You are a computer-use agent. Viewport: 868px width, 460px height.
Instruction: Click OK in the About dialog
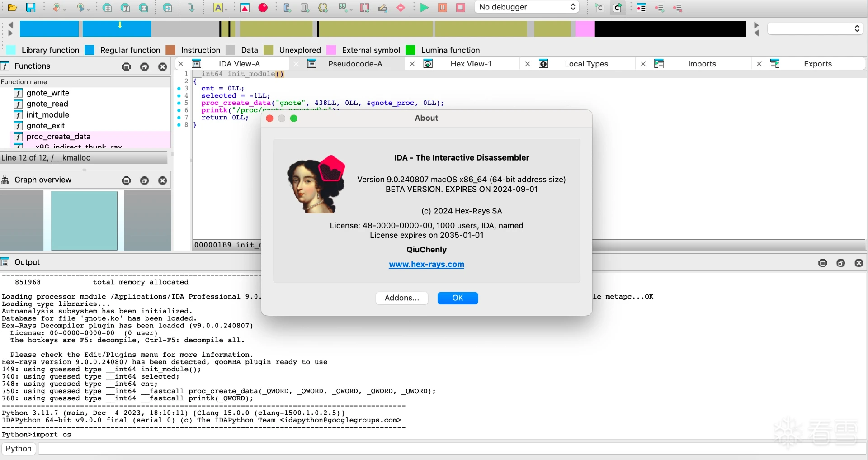click(x=458, y=298)
